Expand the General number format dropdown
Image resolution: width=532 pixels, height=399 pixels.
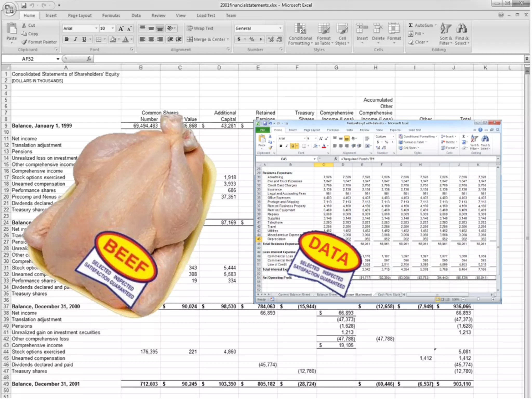click(x=280, y=28)
